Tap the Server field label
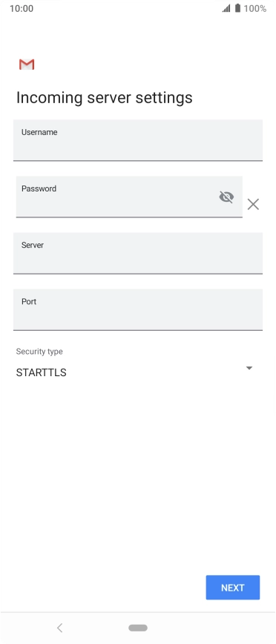Screen dimensions: 276x644 point(33,245)
